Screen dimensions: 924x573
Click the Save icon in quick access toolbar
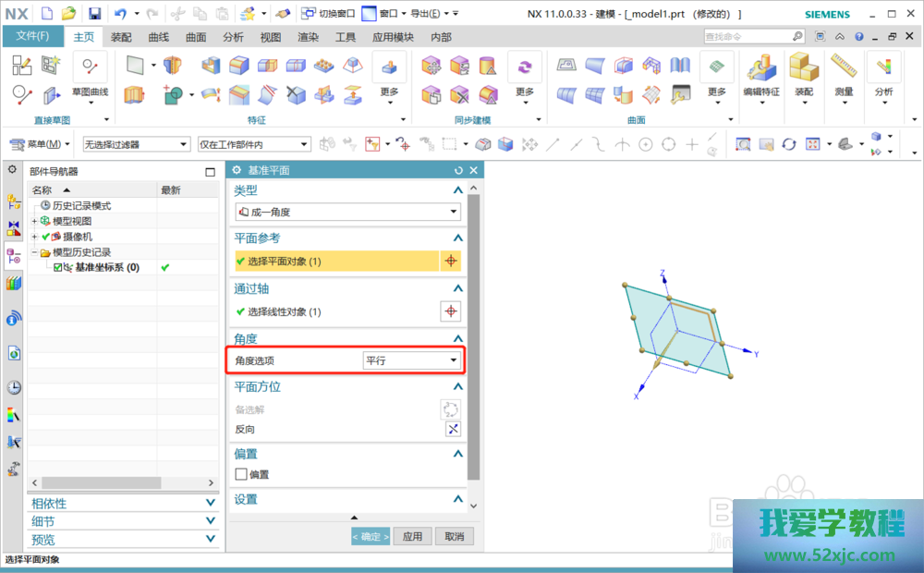[x=94, y=14]
